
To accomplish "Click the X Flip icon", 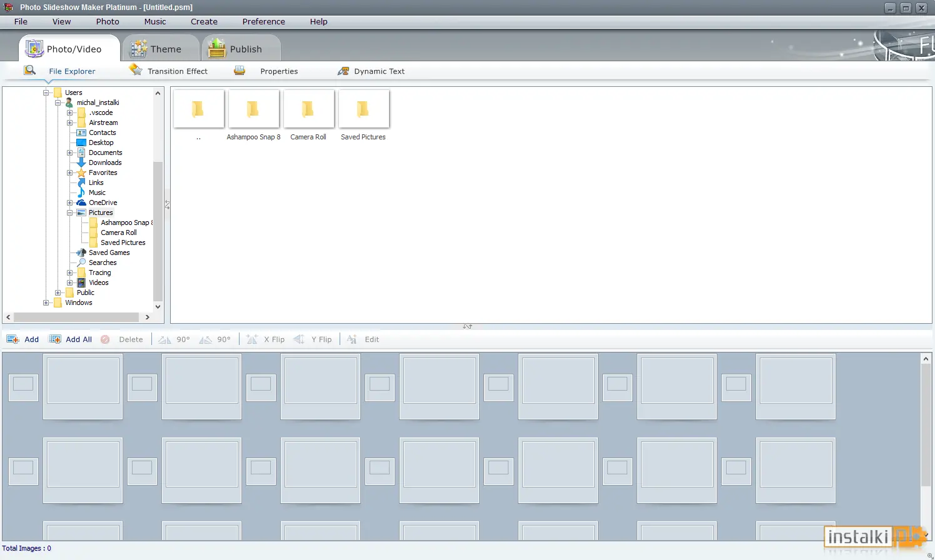I will [252, 339].
